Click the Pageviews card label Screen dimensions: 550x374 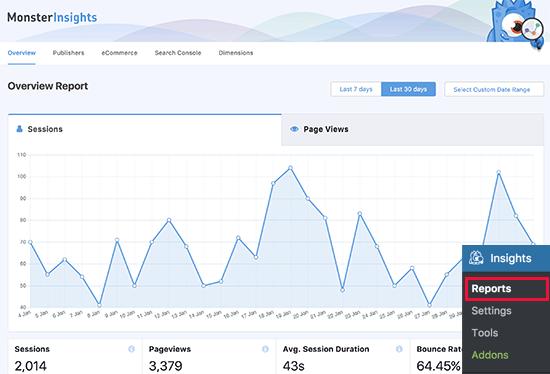[170, 349]
